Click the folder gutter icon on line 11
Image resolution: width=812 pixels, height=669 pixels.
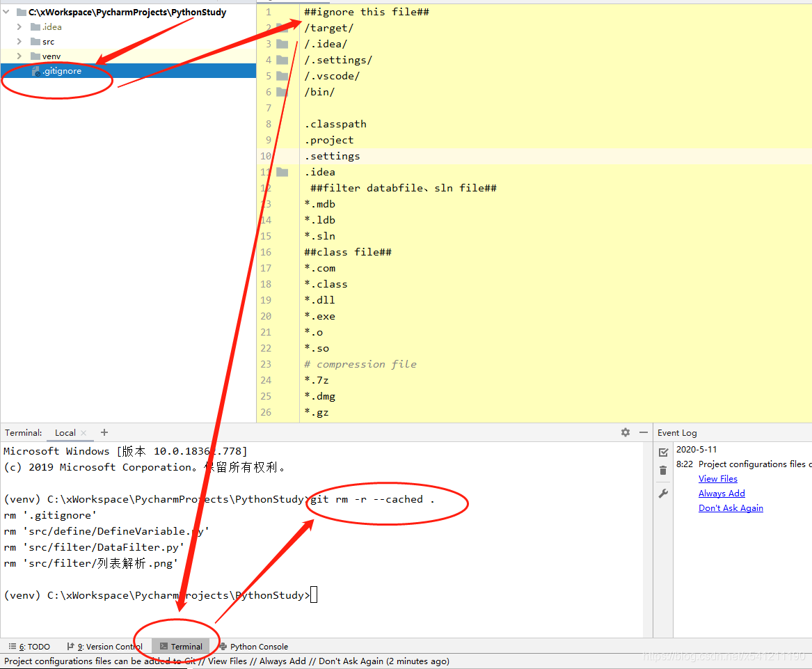pyautogui.click(x=282, y=172)
